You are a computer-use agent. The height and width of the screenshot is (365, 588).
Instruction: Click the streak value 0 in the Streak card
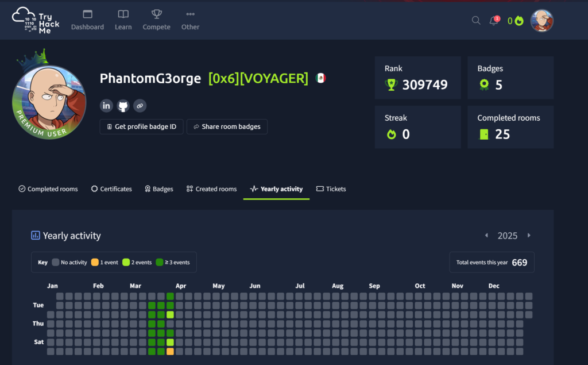point(406,134)
